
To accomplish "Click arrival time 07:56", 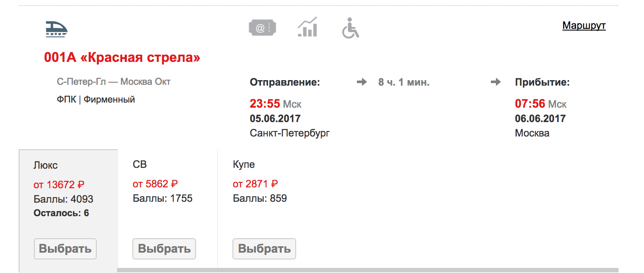I will 530,104.
